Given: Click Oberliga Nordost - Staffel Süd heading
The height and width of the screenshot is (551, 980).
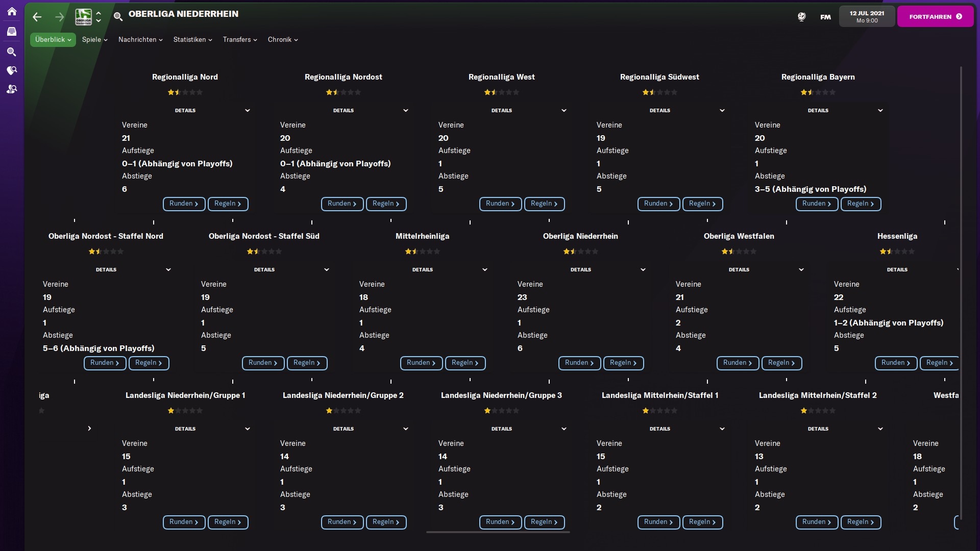Looking at the screenshot, I should [x=264, y=236].
